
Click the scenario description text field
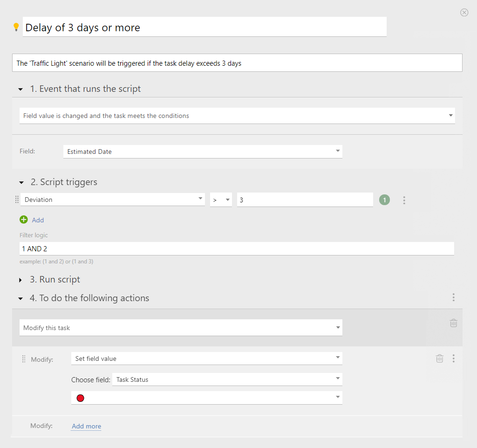237,63
